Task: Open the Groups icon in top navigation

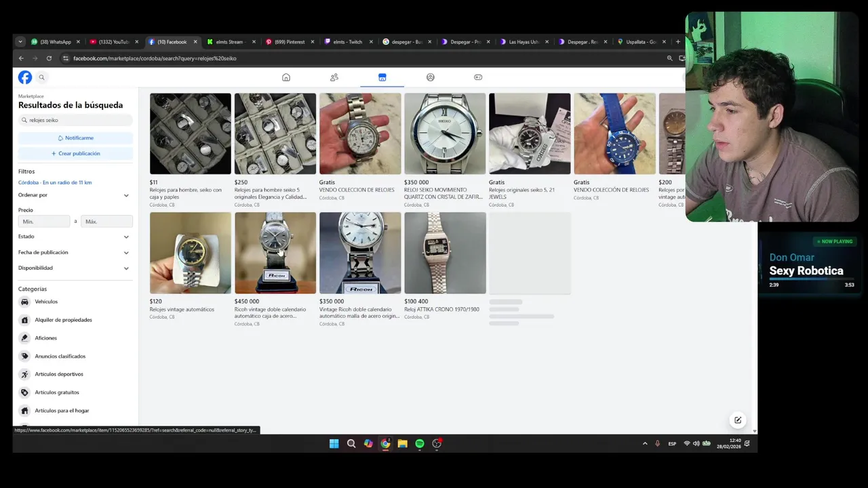Action: [431, 77]
